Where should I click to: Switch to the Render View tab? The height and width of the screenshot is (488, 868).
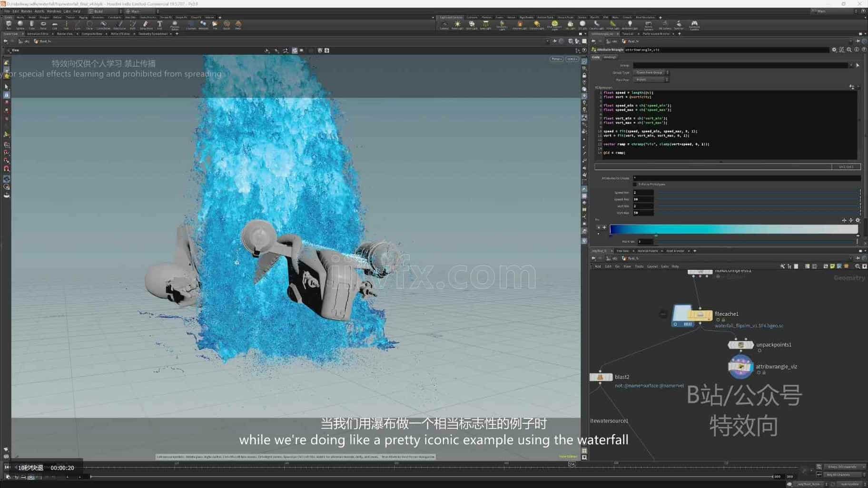[65, 34]
